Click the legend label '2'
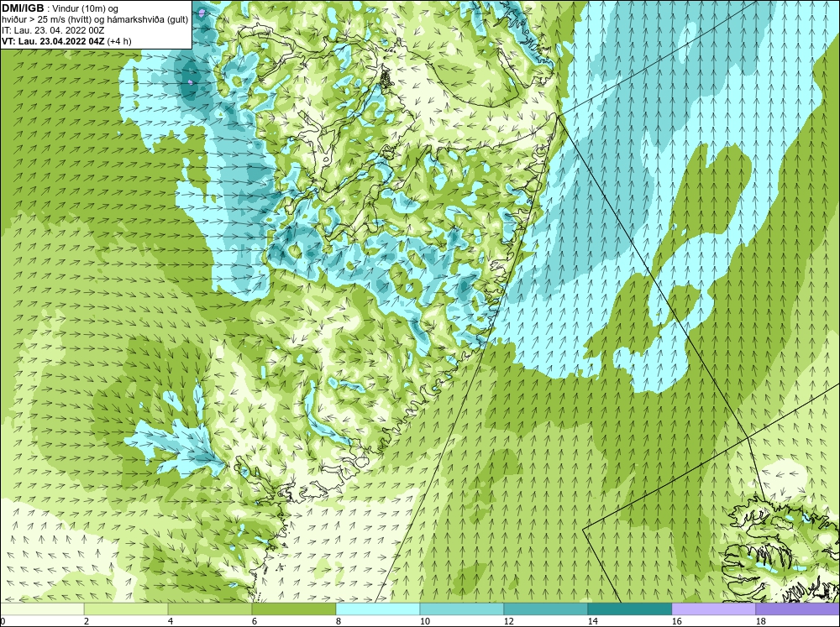 click(x=87, y=621)
